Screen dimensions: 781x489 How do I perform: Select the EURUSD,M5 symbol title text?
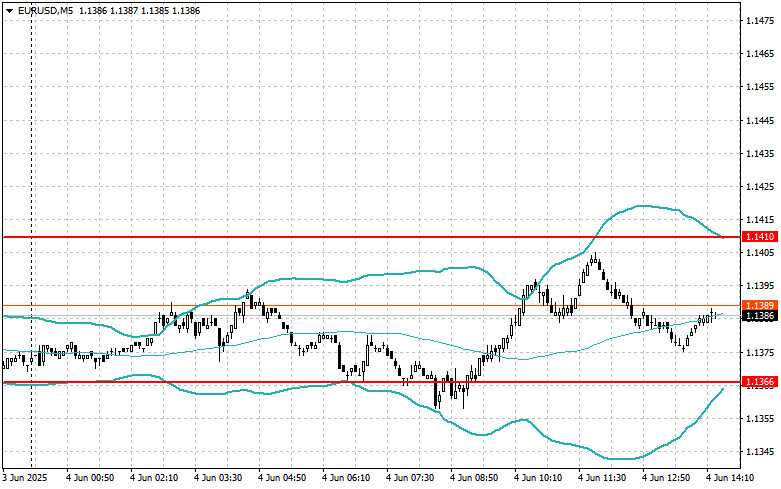[44, 10]
